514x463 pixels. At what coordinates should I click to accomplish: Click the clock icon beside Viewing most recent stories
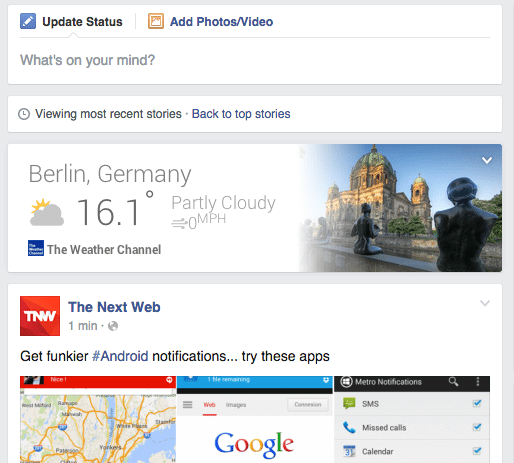point(24,114)
